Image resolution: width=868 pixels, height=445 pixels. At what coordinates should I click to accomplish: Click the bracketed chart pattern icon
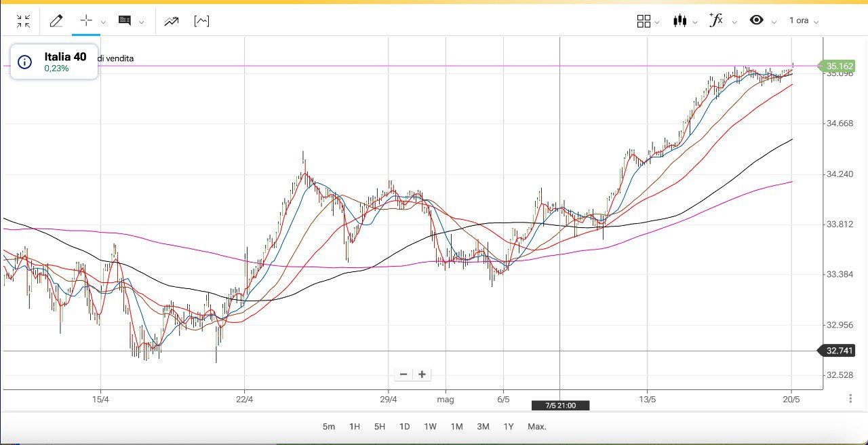click(201, 21)
